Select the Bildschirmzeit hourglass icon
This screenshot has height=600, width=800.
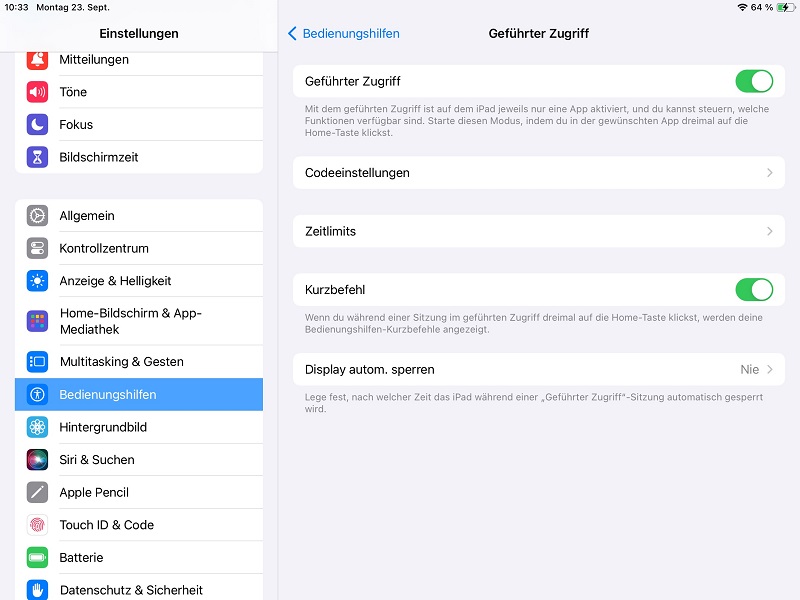pos(37,157)
